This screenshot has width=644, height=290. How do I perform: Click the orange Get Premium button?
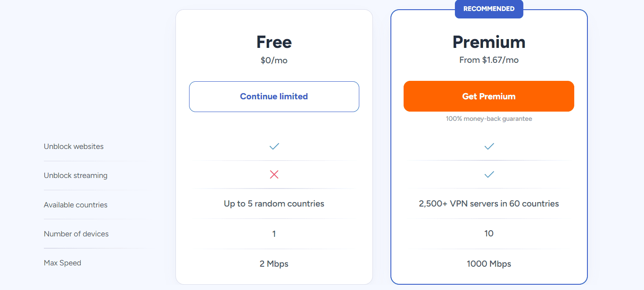(489, 96)
